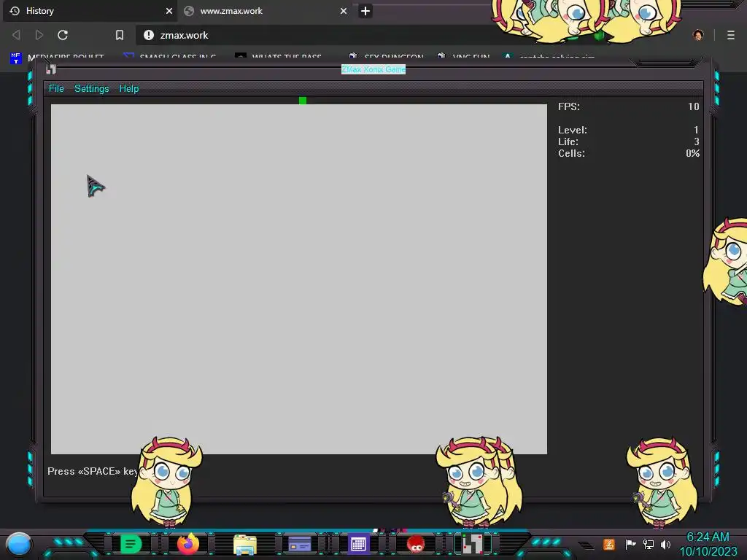Image resolution: width=747 pixels, height=560 pixels.
Task: Go forward in browser history
Action: [39, 35]
